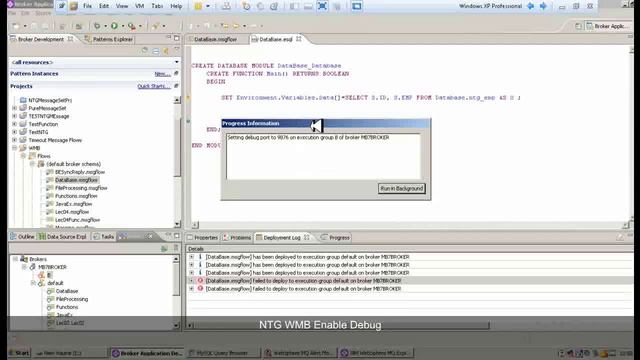Screen dimensions: 640x360
Task: Switch to the Outline tab
Action: pyautogui.click(x=23, y=236)
